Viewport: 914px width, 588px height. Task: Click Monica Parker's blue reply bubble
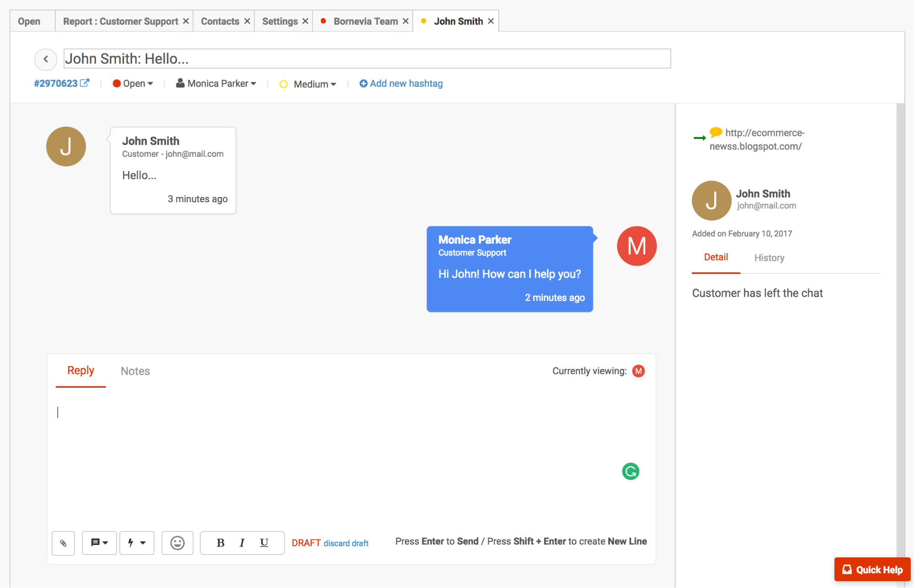510,269
